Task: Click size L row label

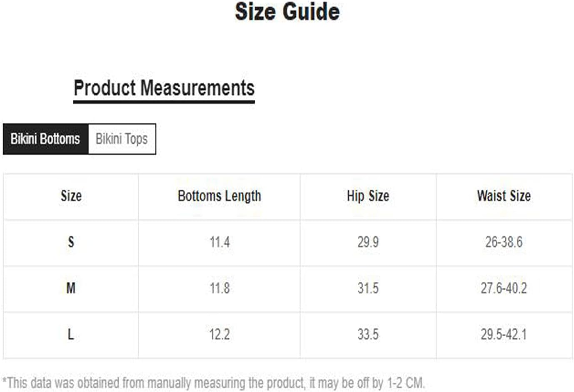Action: (x=71, y=334)
